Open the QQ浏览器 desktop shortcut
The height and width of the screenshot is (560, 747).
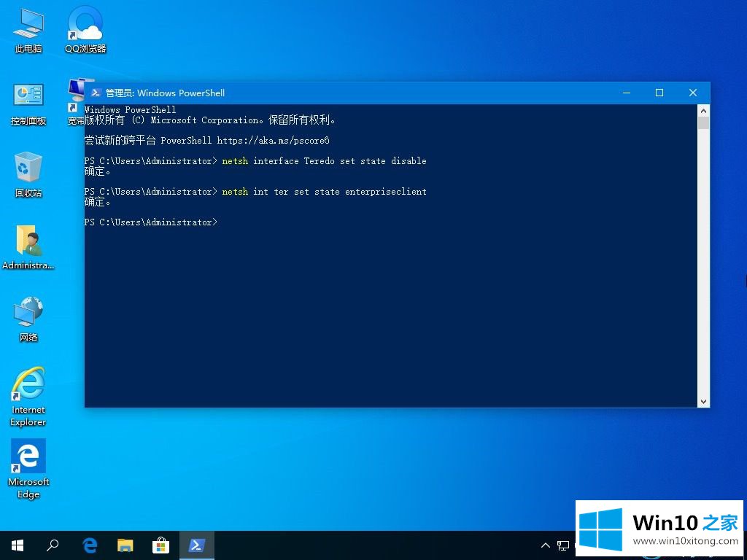tap(85, 31)
